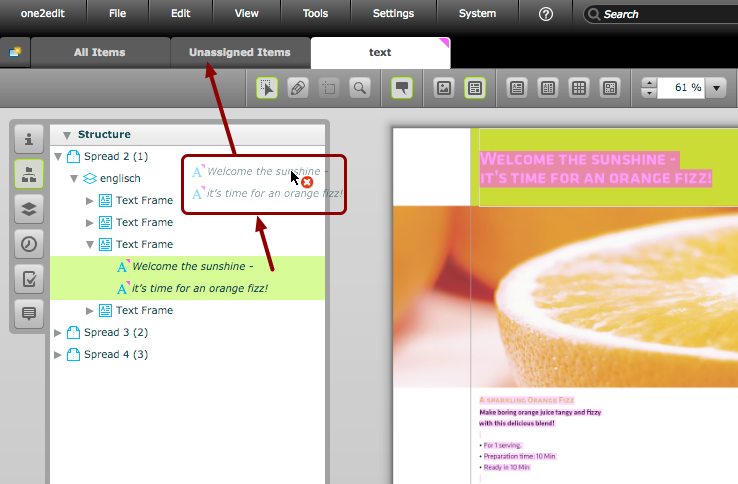
Task: Choose the single-column layout view icon
Action: [517, 88]
